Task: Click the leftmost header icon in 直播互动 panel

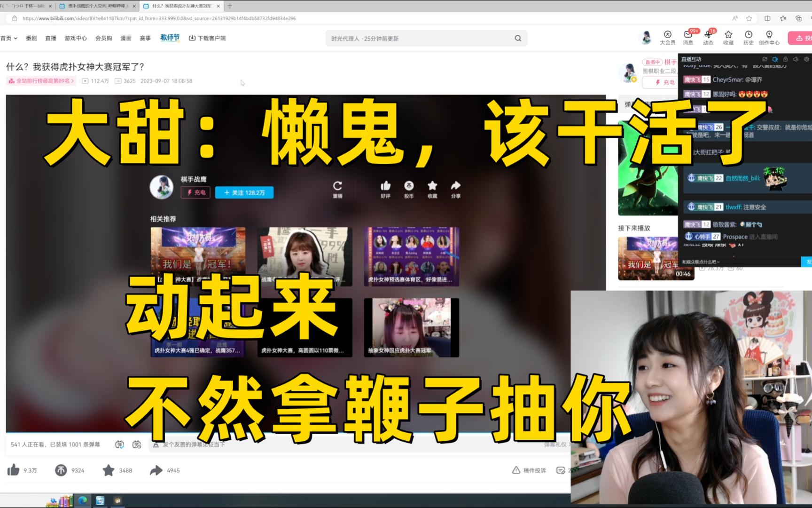Action: [x=765, y=59]
